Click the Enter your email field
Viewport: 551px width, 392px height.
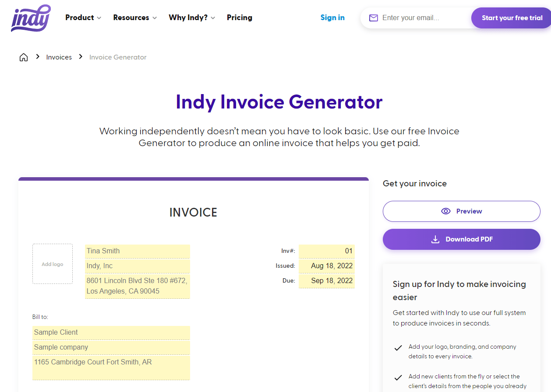coord(423,18)
